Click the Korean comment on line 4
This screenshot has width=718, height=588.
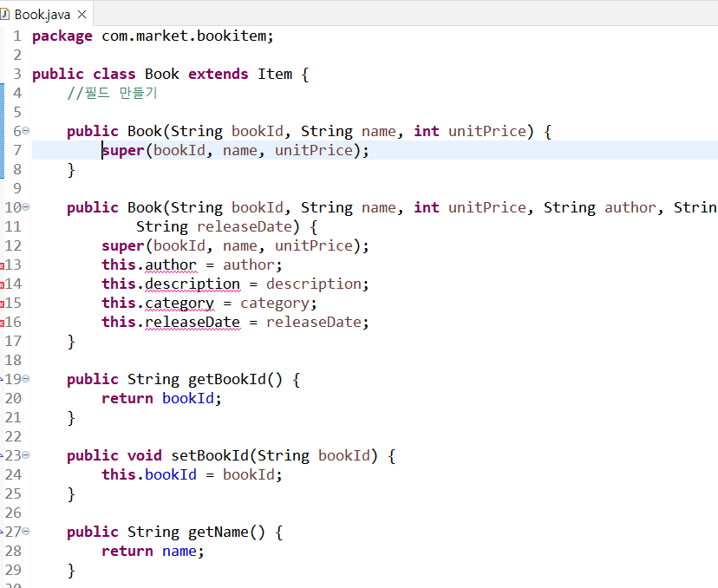click(112, 93)
